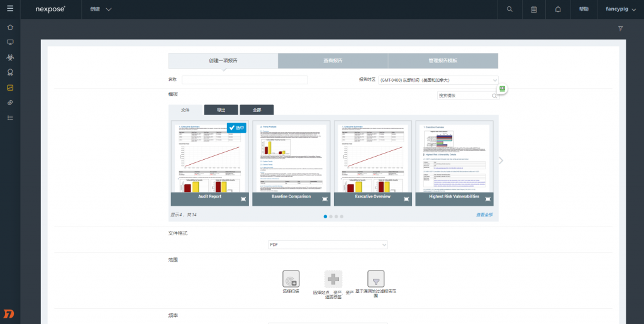
Task: Click the 查看全部 link
Action: coord(484,215)
